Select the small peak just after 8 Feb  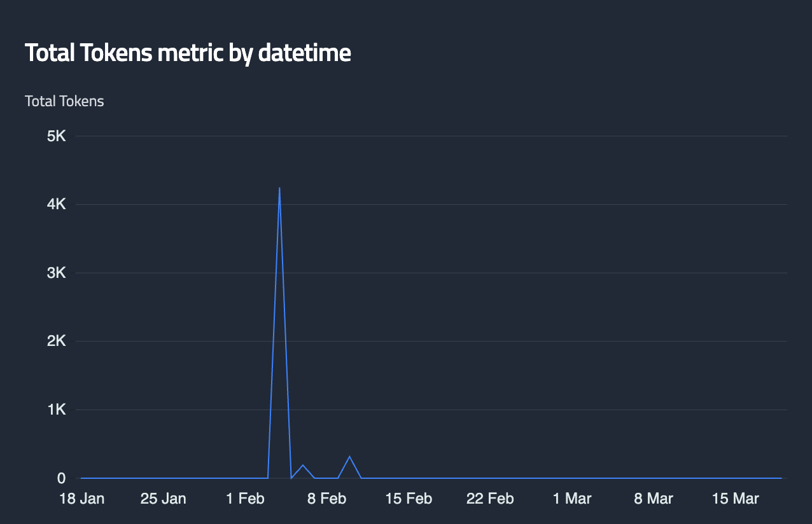coord(349,457)
